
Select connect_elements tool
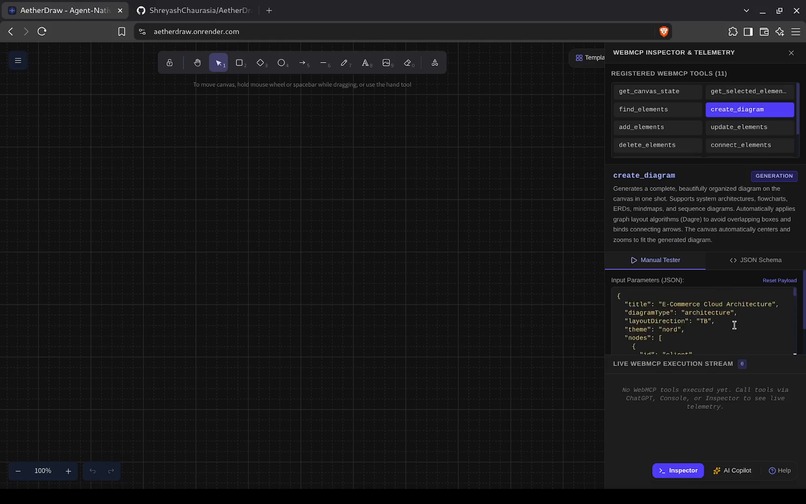[749, 145]
